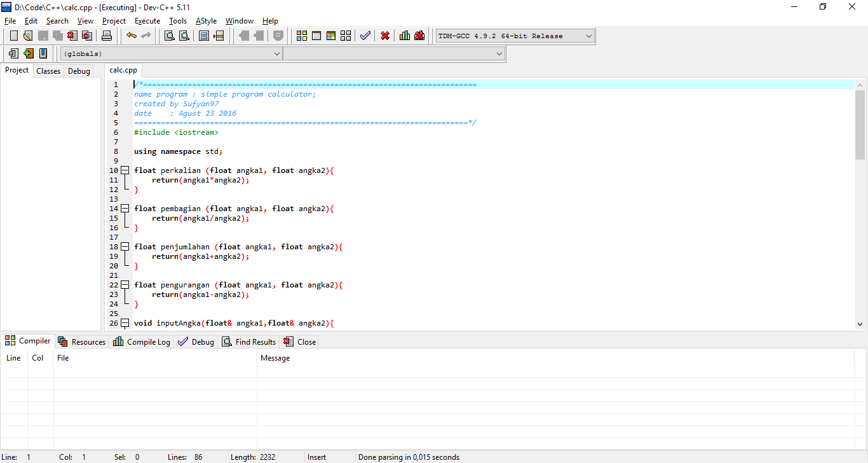The image size is (868, 463).
Task: Run the program with Run icon
Action: pos(316,36)
